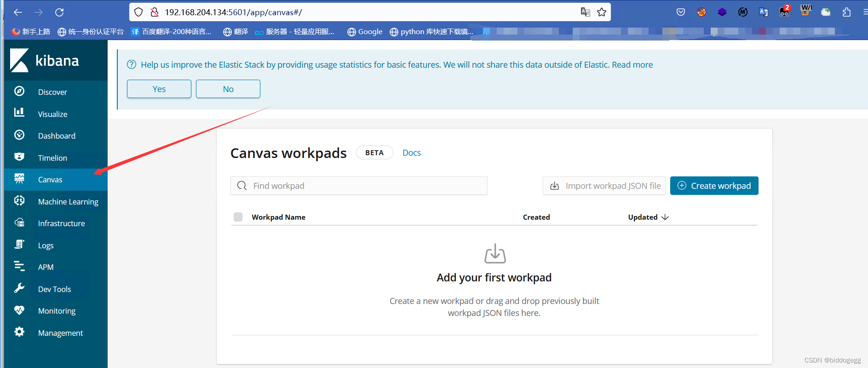Open the Pocket save icon in toolbar
The image size is (868, 368).
click(681, 12)
